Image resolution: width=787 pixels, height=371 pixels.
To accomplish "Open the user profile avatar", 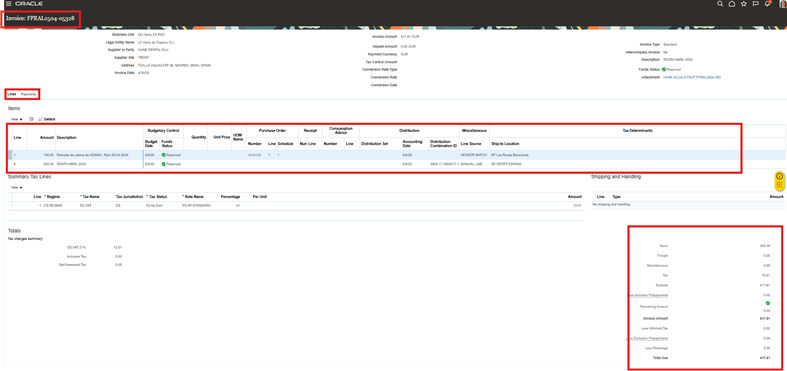I will coord(783,4).
